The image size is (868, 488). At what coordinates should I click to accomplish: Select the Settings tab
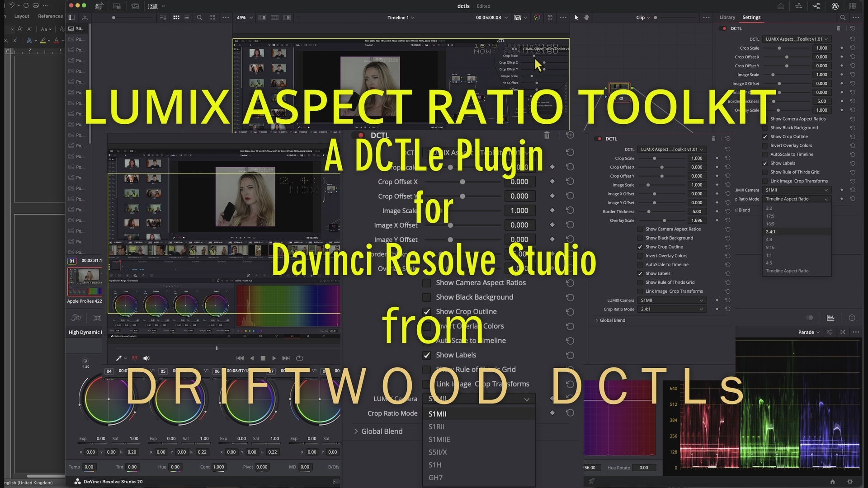751,17
